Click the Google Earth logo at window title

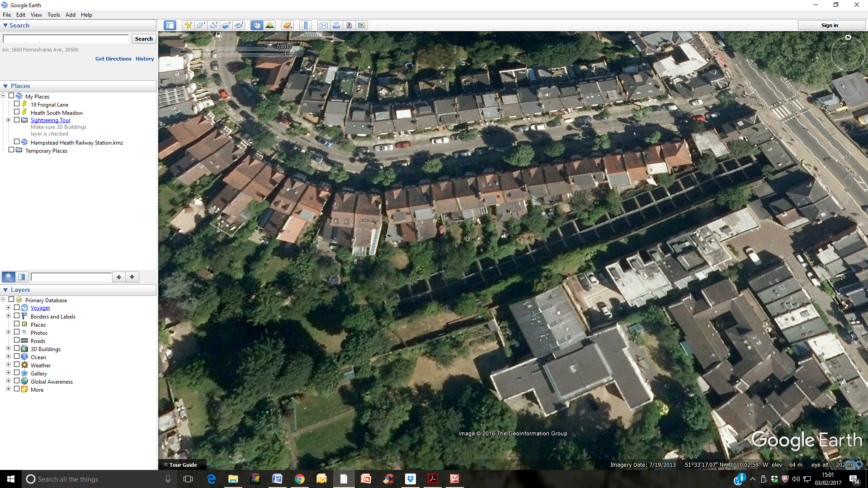tap(5, 5)
